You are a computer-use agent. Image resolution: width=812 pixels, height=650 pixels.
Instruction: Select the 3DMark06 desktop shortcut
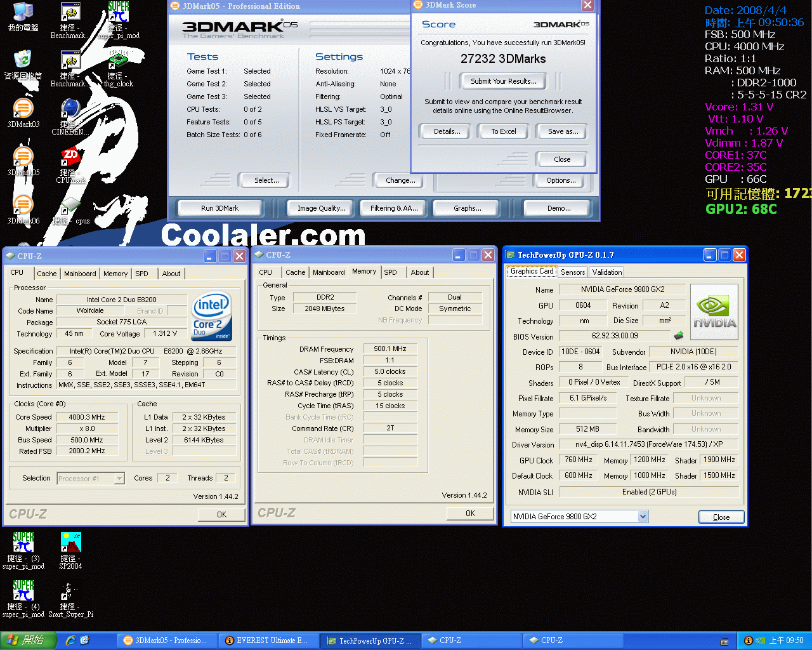coord(23,209)
